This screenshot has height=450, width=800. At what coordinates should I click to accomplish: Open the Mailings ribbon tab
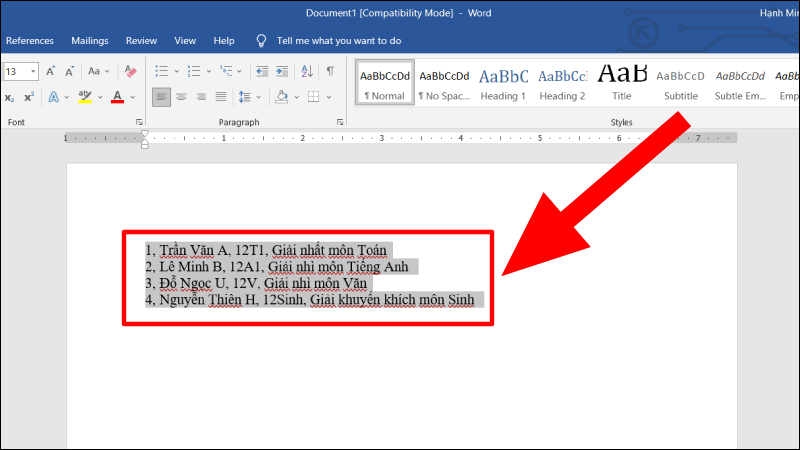[x=90, y=41]
